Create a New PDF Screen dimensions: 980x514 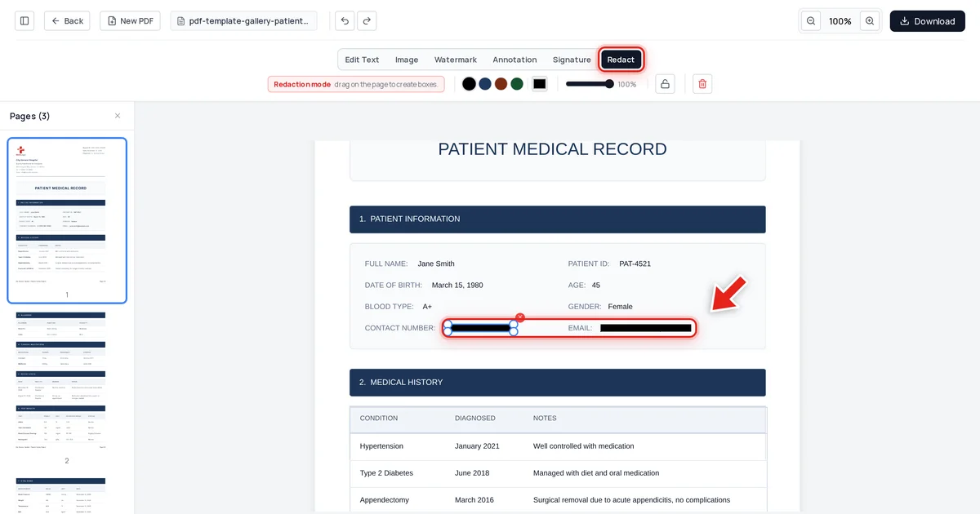(130, 21)
